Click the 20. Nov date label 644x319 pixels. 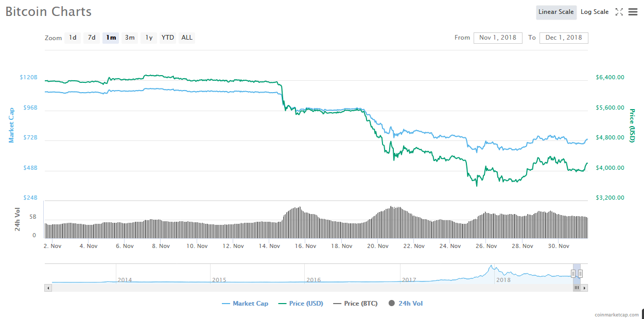point(378,246)
